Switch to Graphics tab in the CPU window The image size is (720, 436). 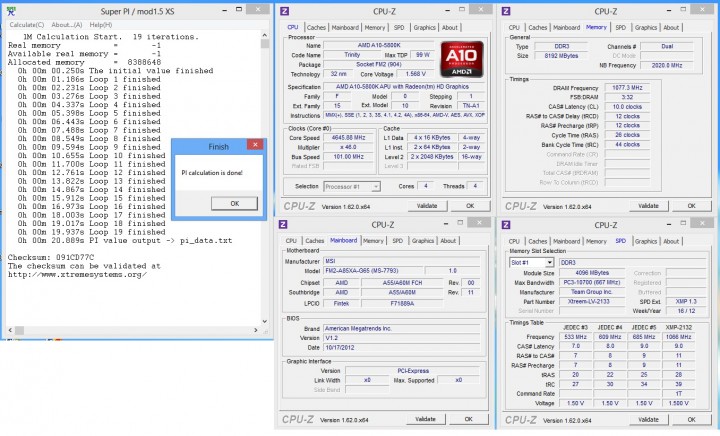pyautogui.click(x=424, y=28)
